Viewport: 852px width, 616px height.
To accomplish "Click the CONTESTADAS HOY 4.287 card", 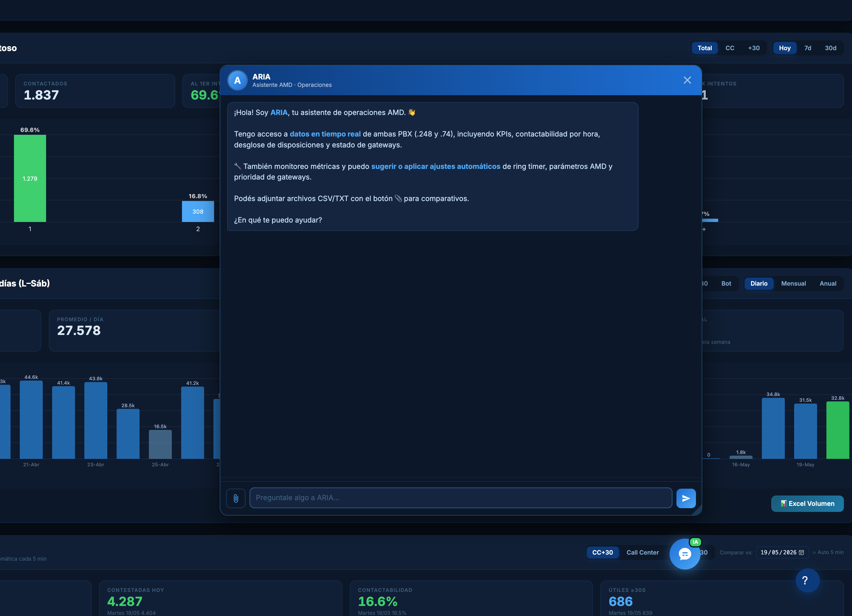I will [x=220, y=599].
